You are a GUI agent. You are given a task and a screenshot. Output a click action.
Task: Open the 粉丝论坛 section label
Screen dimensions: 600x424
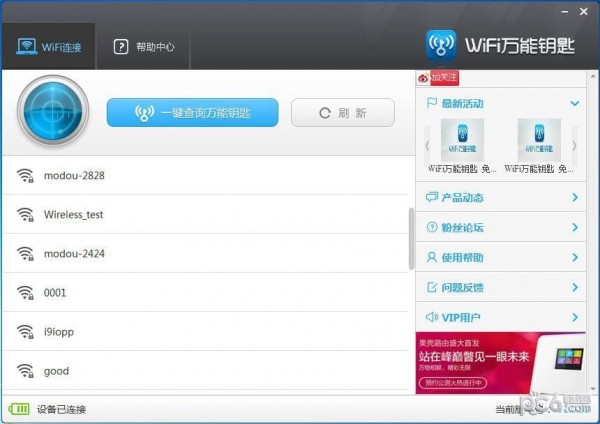pos(462,227)
